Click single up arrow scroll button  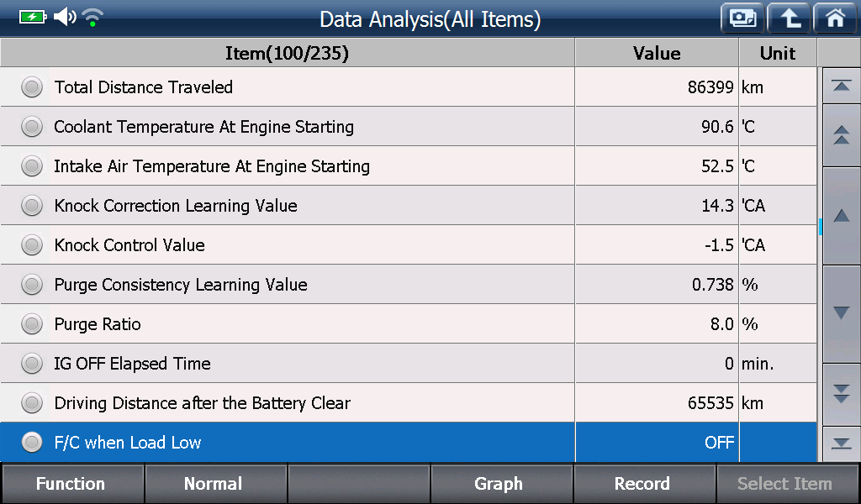click(x=841, y=216)
